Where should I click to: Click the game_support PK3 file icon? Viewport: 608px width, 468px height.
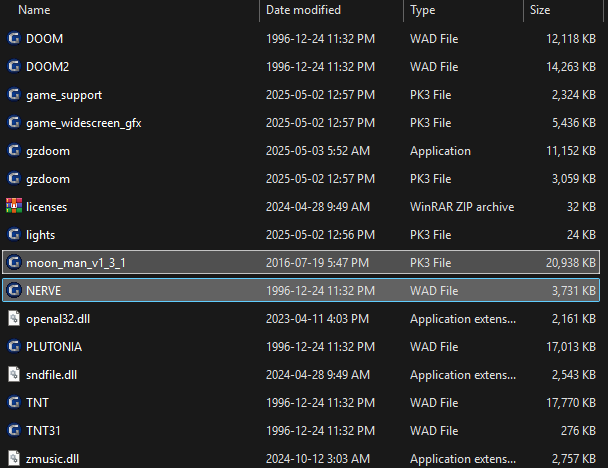[14, 95]
